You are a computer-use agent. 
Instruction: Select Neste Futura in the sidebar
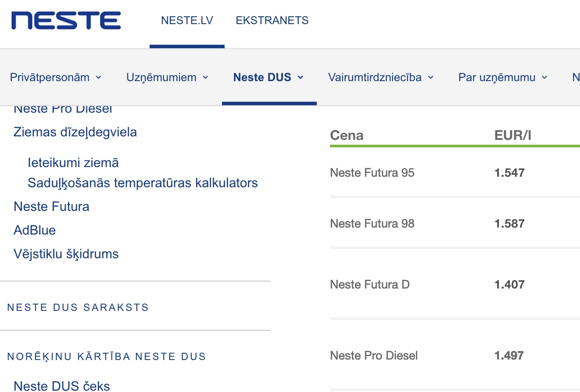coord(51,207)
